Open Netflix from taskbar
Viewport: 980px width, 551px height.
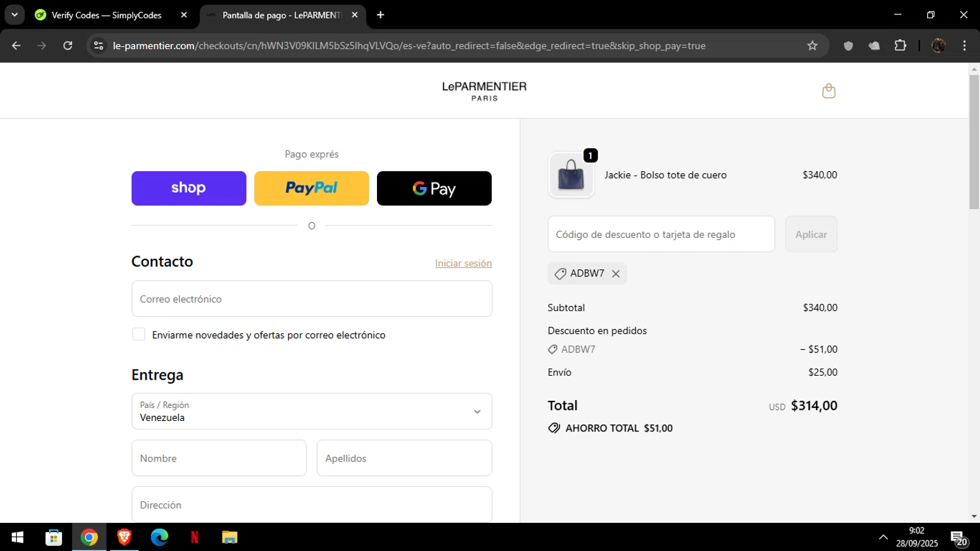(195, 537)
